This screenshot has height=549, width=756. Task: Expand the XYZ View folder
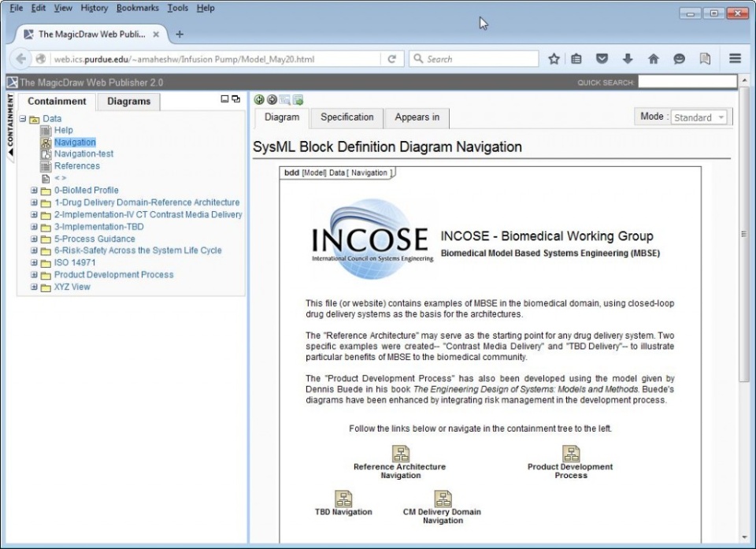click(34, 287)
